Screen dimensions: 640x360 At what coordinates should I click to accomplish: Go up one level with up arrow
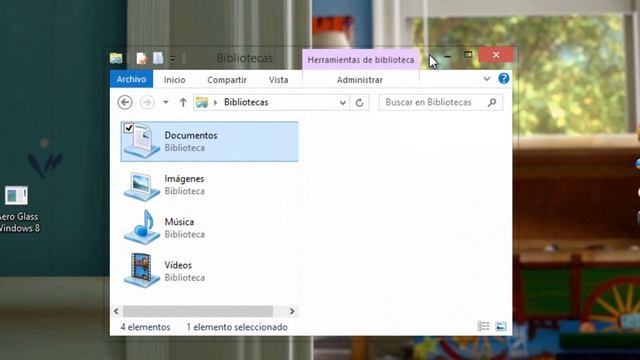[183, 102]
